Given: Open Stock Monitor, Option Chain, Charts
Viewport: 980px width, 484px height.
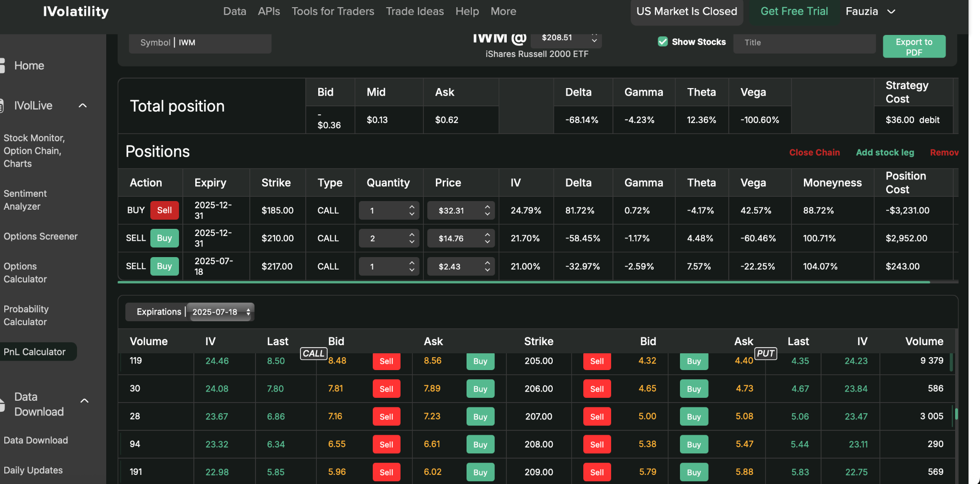Looking at the screenshot, I should (x=34, y=151).
